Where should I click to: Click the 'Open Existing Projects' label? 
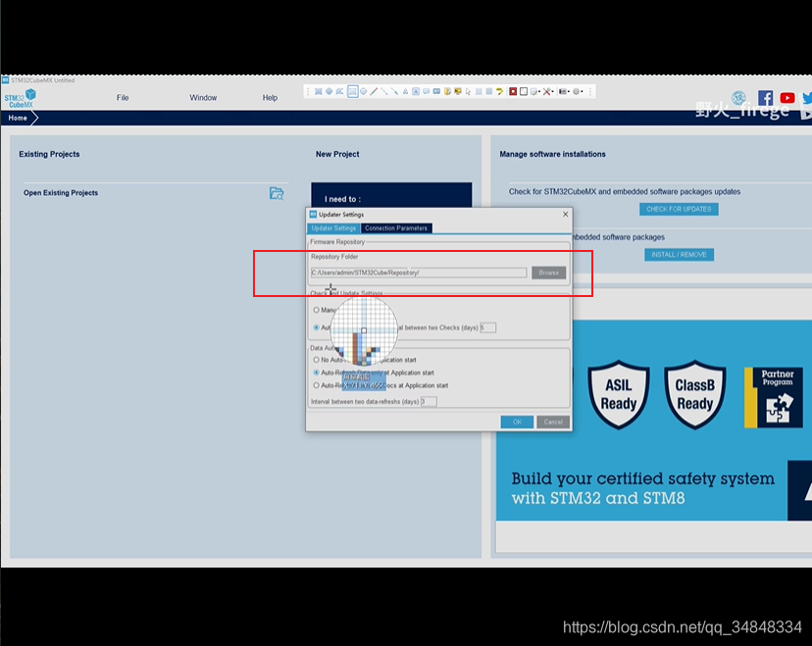tap(61, 192)
